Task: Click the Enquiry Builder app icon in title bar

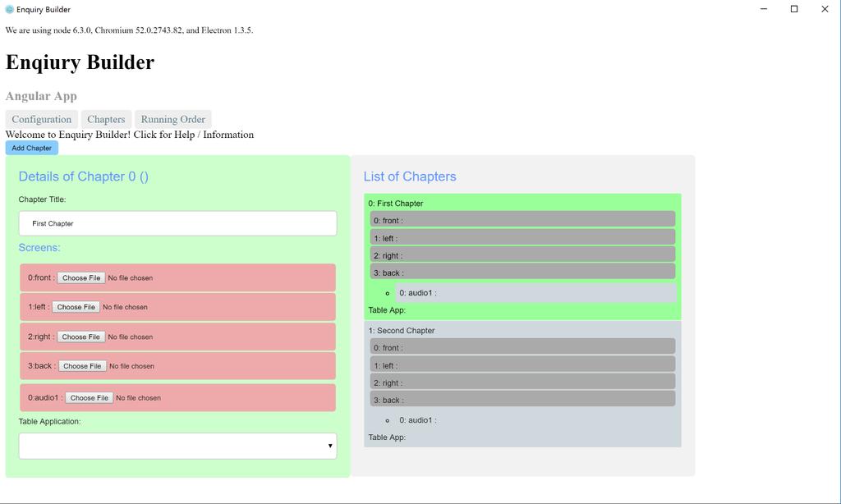Action: [9, 9]
